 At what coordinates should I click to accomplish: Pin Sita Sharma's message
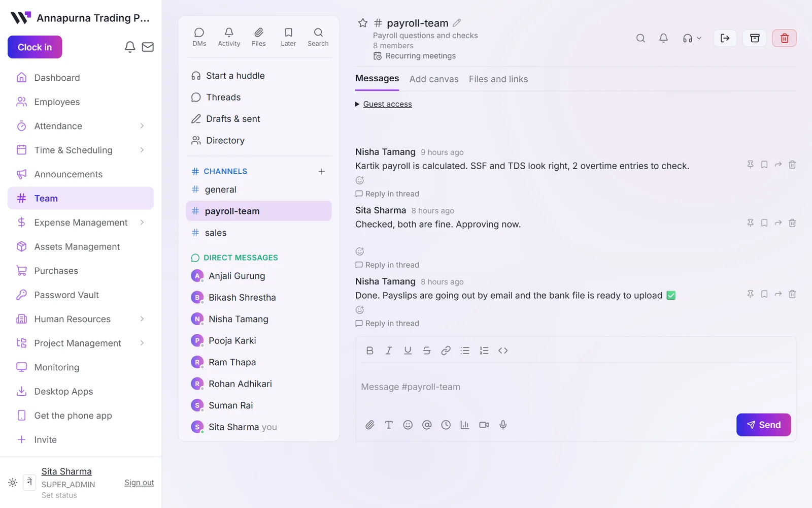750,223
